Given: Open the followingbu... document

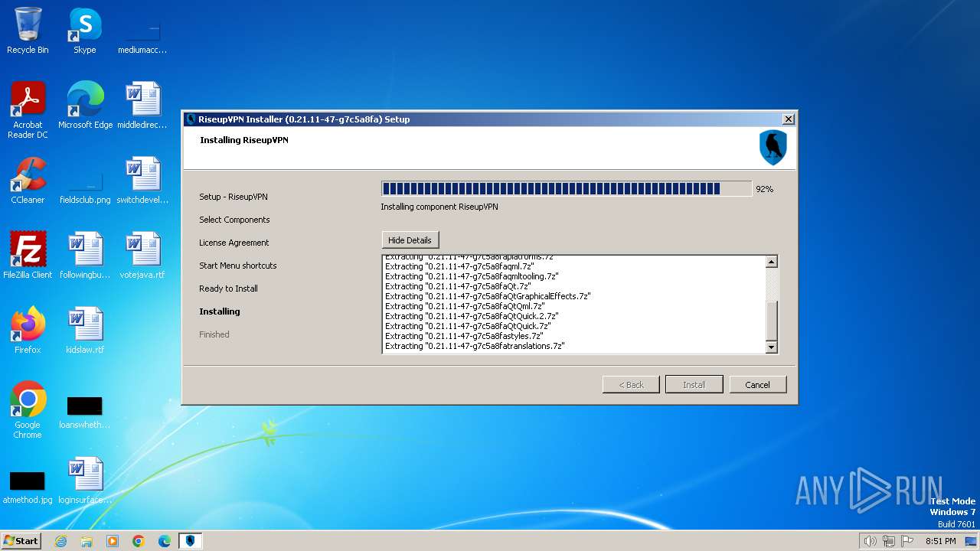Looking at the screenshot, I should [85, 255].
